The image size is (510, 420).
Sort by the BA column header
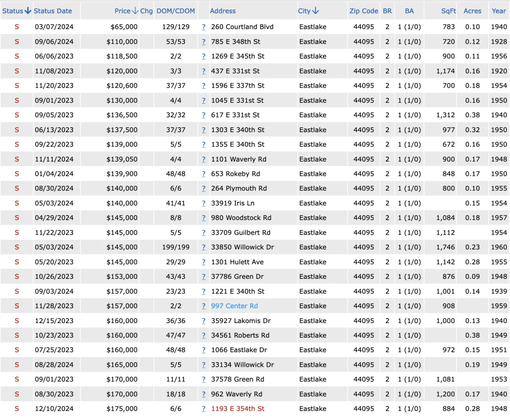(409, 11)
